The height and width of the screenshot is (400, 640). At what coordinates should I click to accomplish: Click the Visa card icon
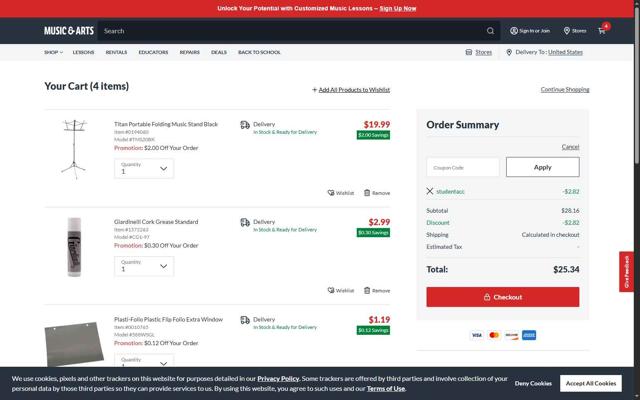coord(476,335)
